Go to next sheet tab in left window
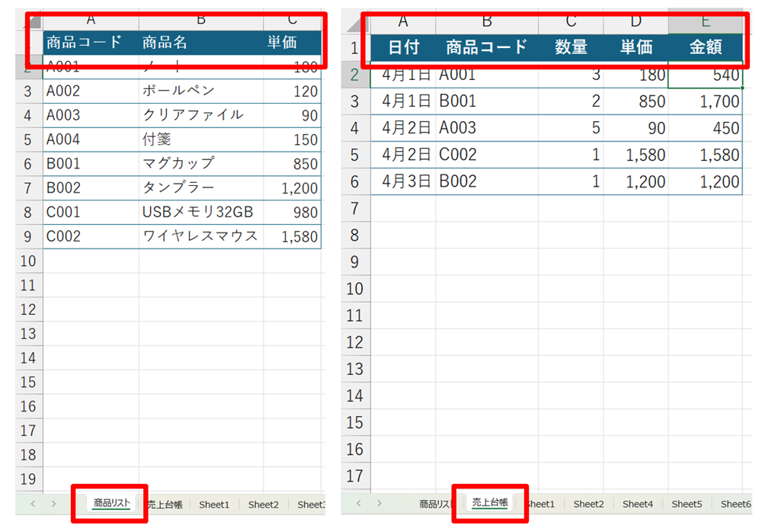This screenshot has height=532, width=762. [x=53, y=504]
